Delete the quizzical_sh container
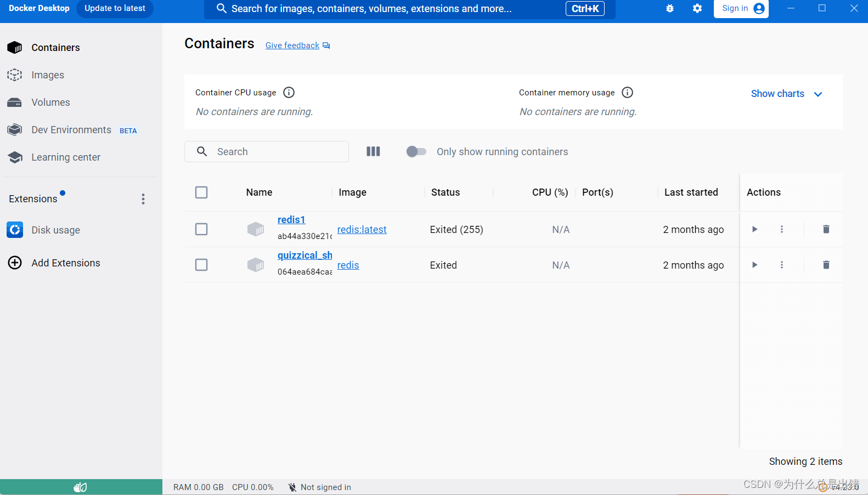Image resolution: width=868 pixels, height=495 pixels. pos(826,265)
